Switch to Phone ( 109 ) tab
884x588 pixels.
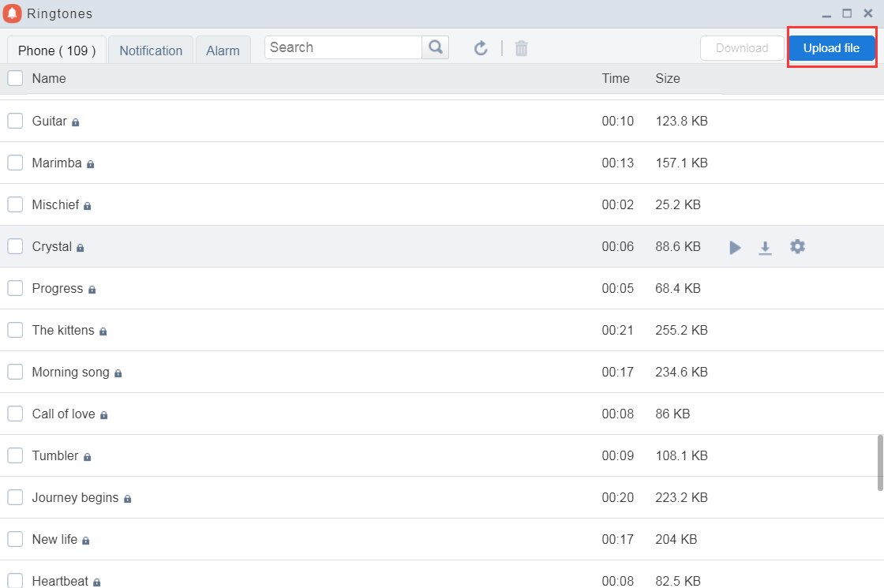click(56, 51)
